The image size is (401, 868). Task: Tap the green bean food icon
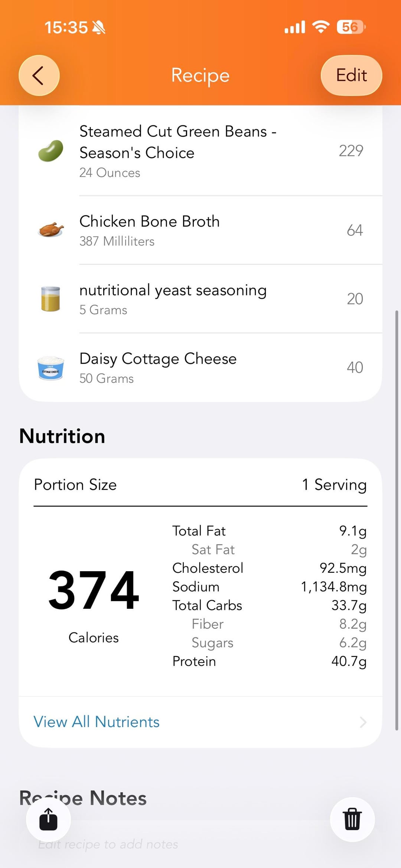[51, 151]
